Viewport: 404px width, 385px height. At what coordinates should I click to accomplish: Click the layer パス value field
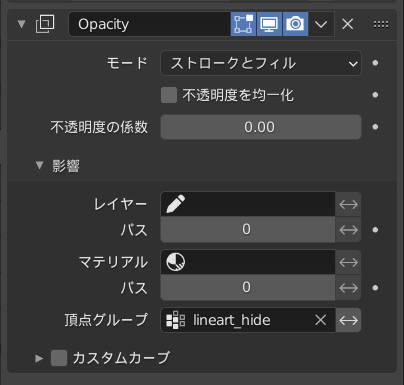[248, 229]
